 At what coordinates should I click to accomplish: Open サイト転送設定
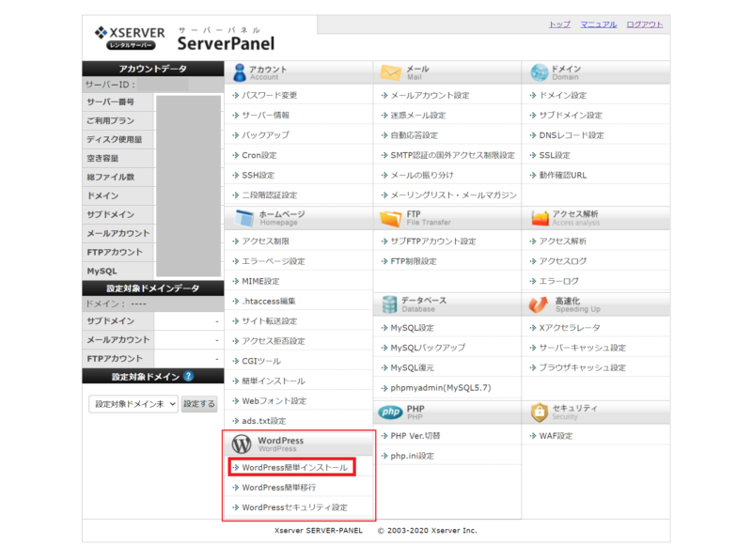[x=269, y=321]
